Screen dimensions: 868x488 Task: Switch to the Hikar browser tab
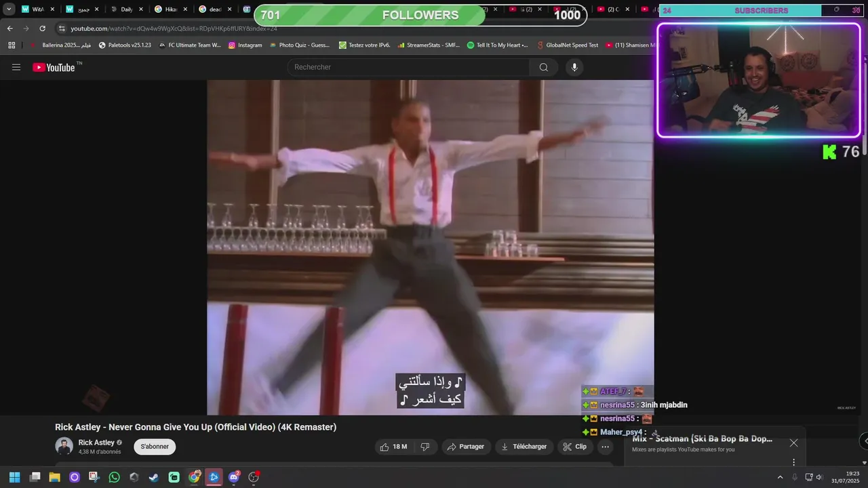tap(171, 9)
